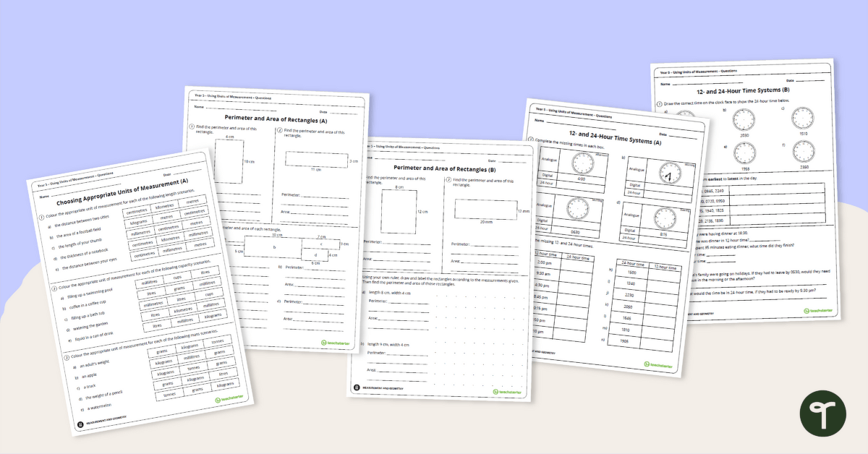
Task: Select the clock face above 24-hour 0630
Action: click(578, 210)
